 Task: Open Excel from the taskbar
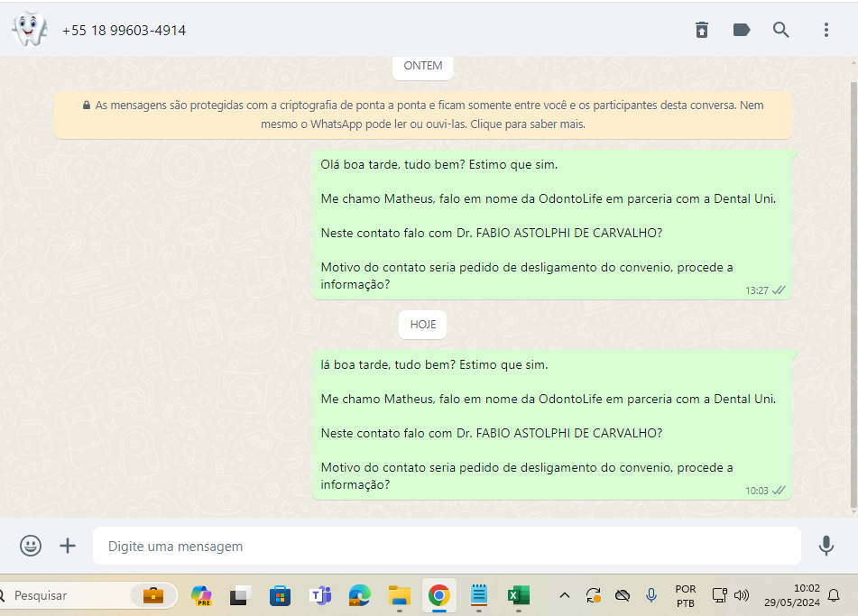(x=518, y=595)
